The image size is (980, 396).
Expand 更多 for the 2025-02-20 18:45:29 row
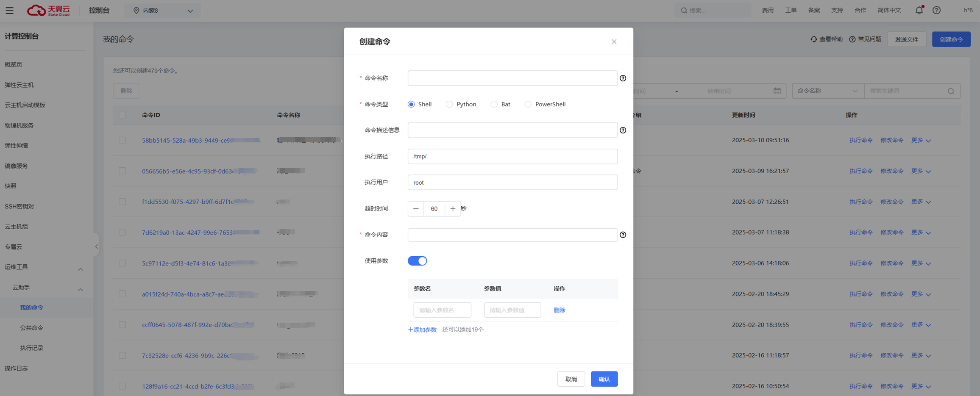(921, 294)
